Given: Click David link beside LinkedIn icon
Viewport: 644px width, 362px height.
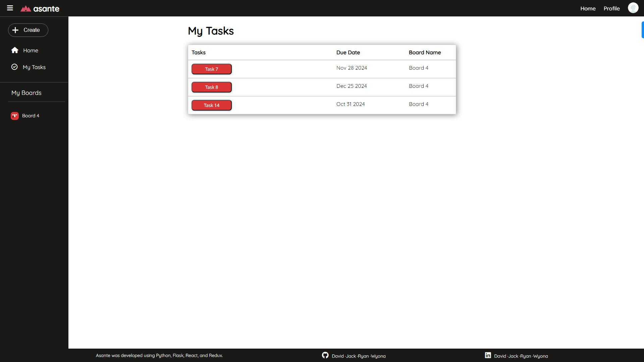Looking at the screenshot, I should point(500,356).
